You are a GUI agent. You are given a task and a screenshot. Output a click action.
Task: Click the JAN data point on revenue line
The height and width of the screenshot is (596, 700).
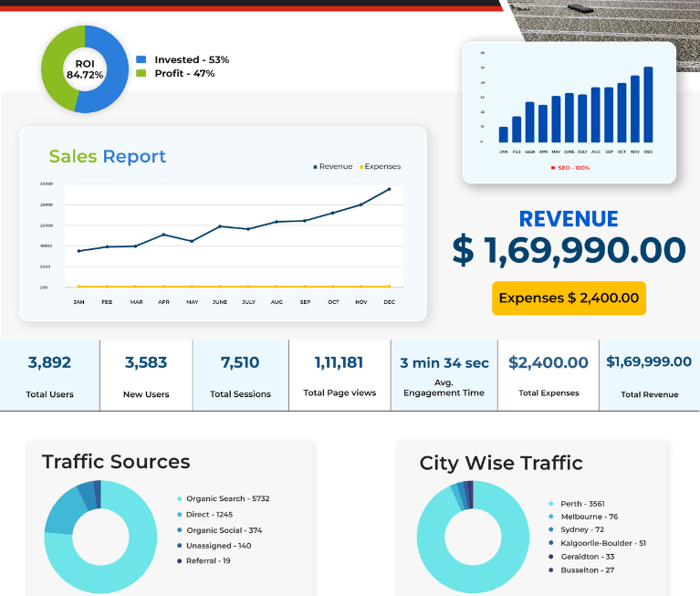(x=79, y=251)
